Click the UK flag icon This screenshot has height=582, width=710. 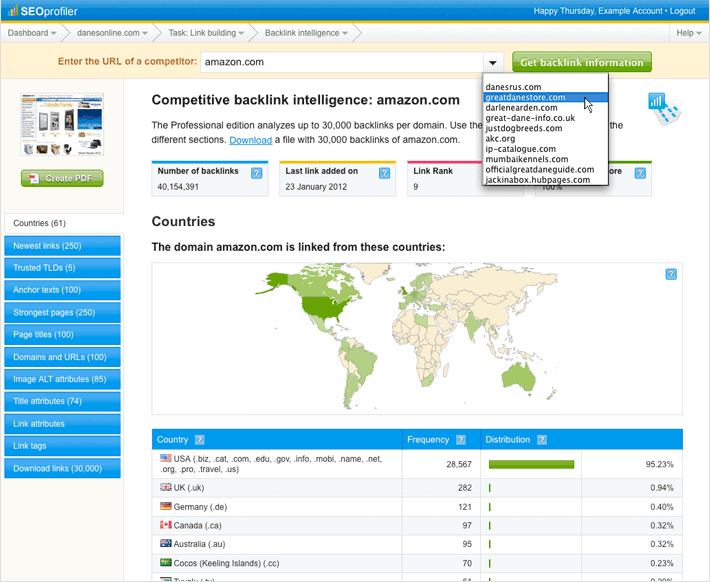pyautogui.click(x=166, y=487)
